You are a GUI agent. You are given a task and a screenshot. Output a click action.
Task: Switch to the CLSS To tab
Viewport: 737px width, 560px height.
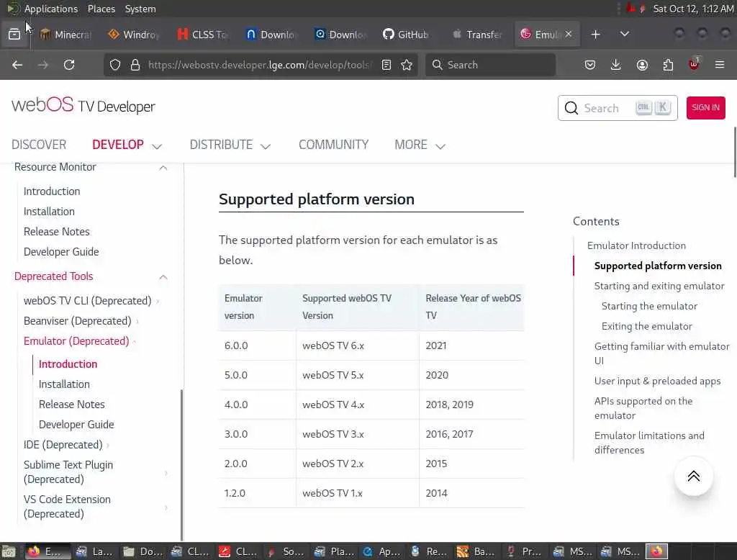click(x=203, y=35)
